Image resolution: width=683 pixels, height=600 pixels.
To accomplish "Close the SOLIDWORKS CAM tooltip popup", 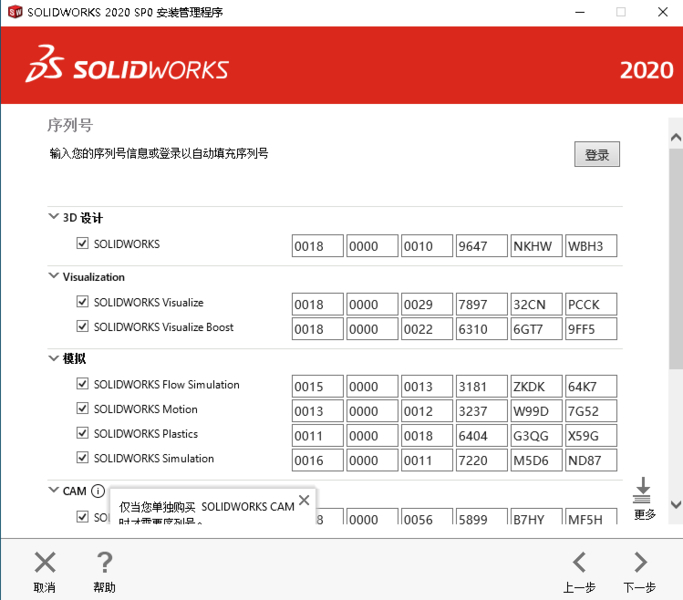I will pos(304,500).
